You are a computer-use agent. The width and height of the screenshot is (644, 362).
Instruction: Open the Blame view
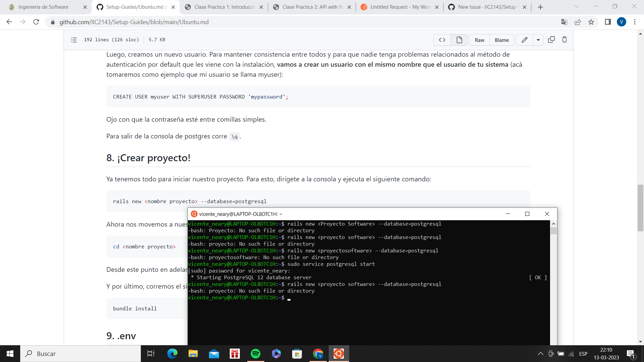click(x=501, y=40)
